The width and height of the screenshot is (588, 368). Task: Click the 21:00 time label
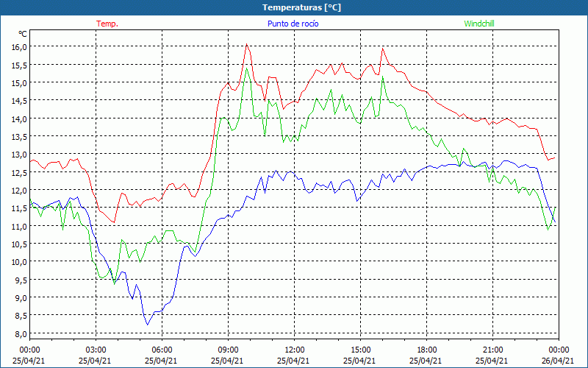[x=492, y=350]
